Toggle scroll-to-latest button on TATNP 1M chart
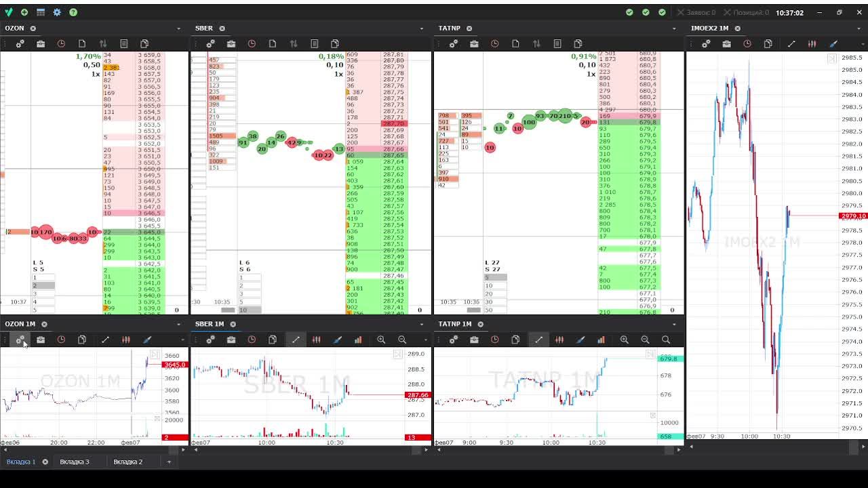 [650, 354]
